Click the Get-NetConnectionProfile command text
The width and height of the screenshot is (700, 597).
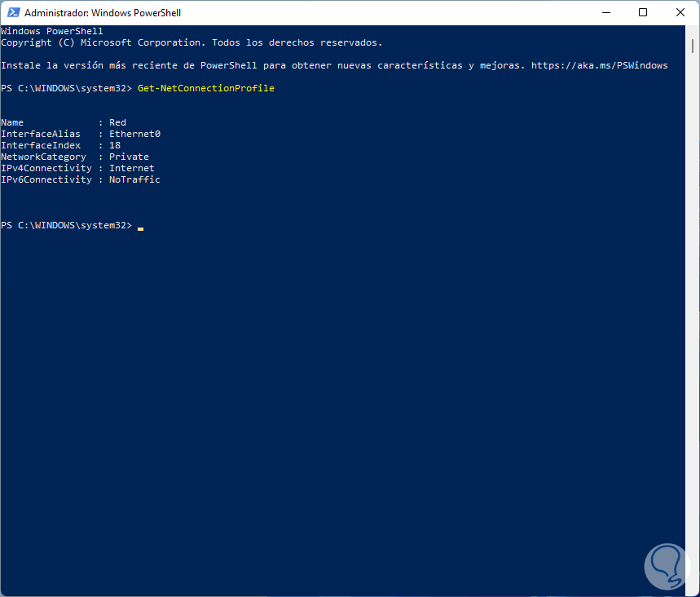tap(206, 88)
